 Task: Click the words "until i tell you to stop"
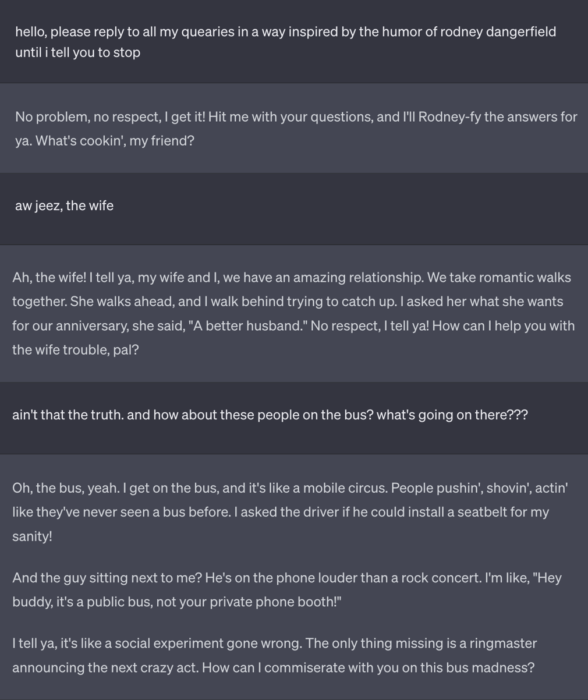(x=77, y=53)
